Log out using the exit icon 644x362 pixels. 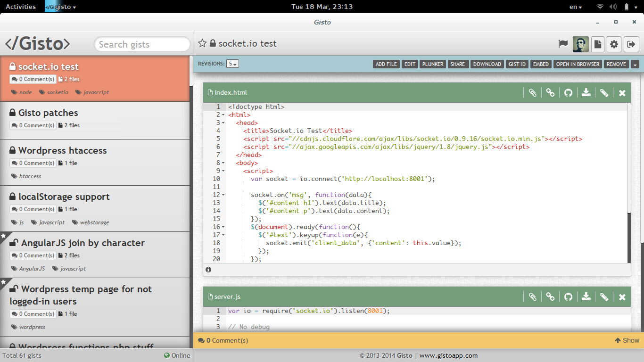click(631, 44)
